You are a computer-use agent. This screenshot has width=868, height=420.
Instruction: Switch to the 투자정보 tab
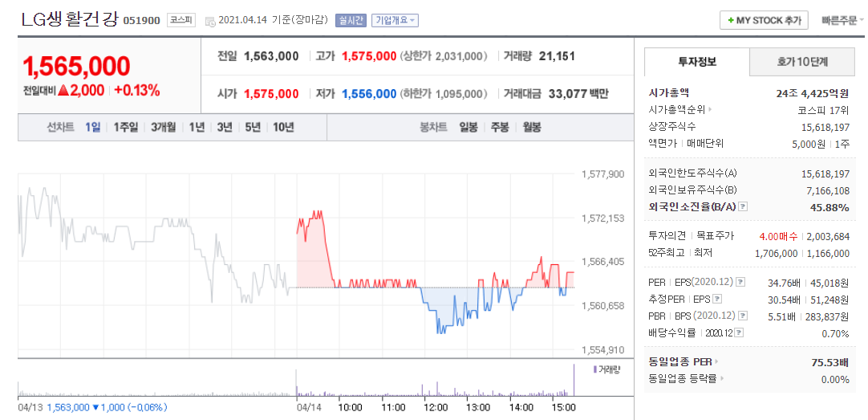pos(697,62)
